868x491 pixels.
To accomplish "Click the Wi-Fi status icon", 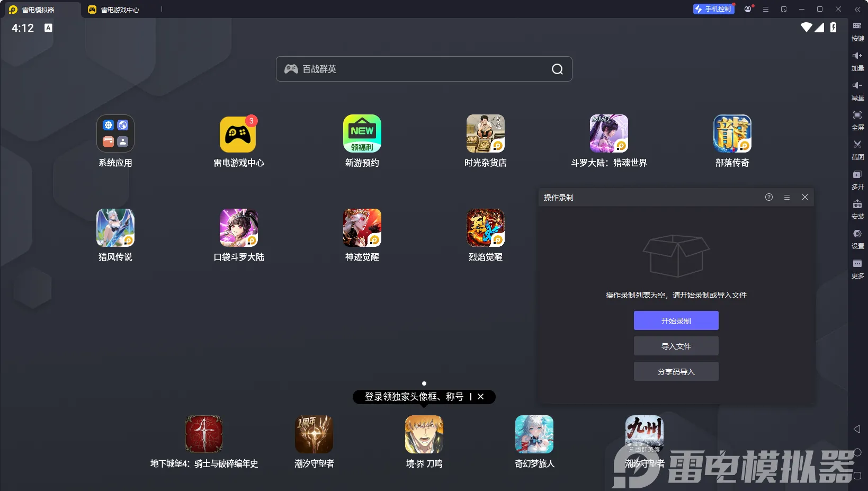I will point(807,27).
